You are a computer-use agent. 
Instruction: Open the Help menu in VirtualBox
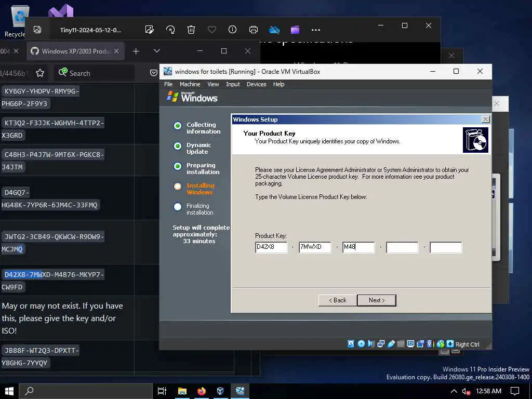279,84
